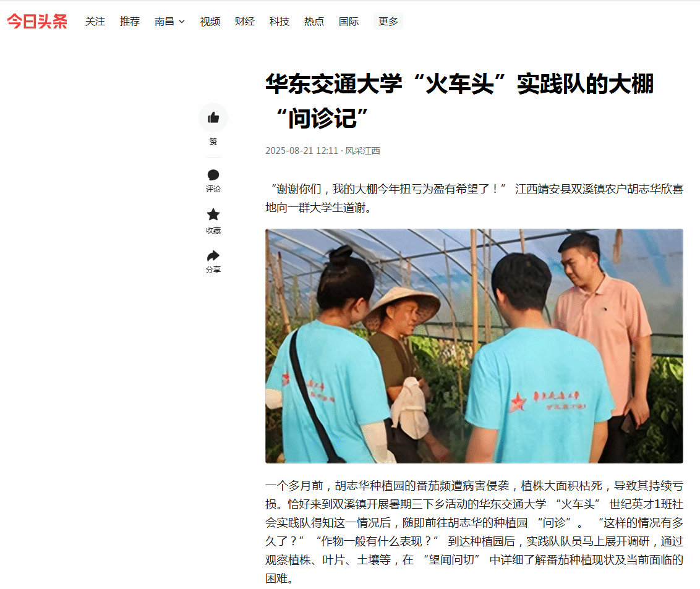This screenshot has height=589, width=700.
Task: Expand the 南昌 city dropdown
Action: 169,22
